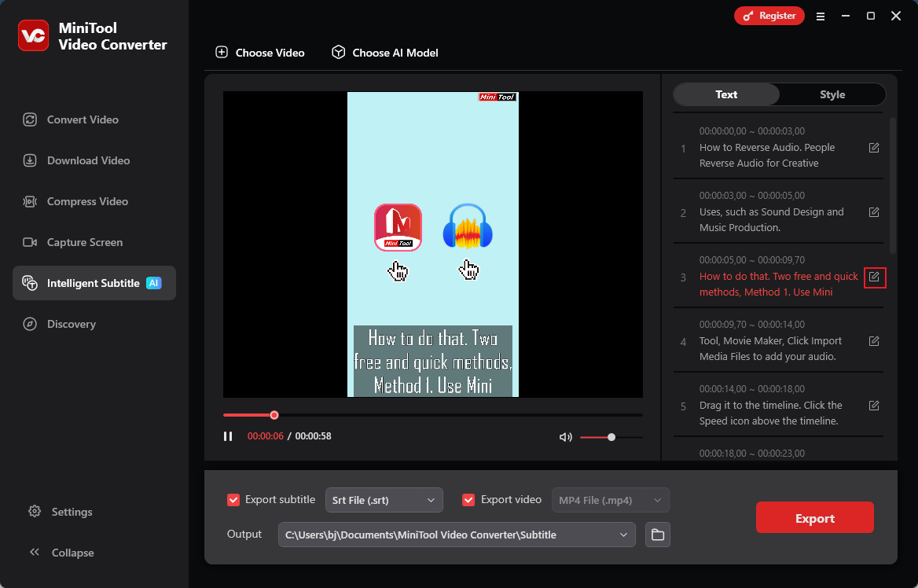This screenshot has width=918, height=588.
Task: Click the Register button
Action: coord(769,16)
